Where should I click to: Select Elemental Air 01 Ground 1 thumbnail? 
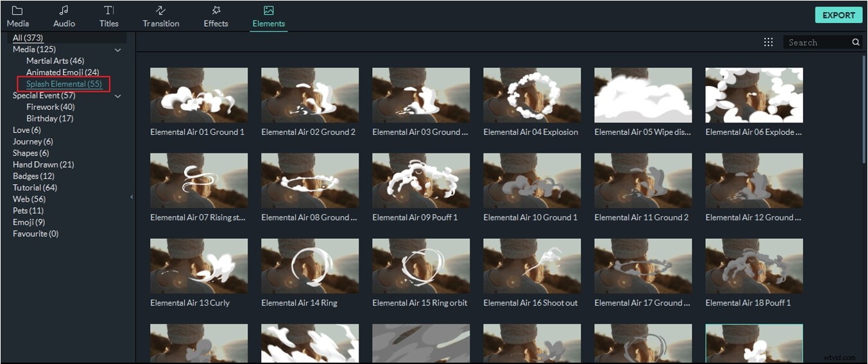pos(199,95)
